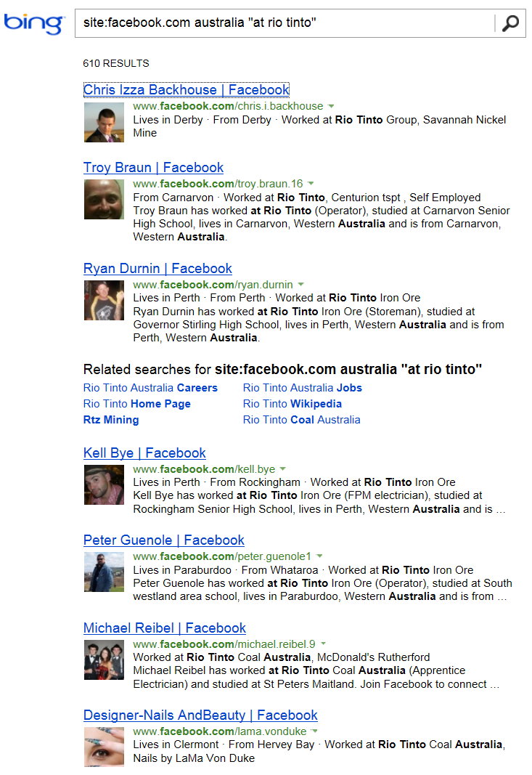Open dropdown arrow beside peter.guenole1 URL

click(x=319, y=556)
